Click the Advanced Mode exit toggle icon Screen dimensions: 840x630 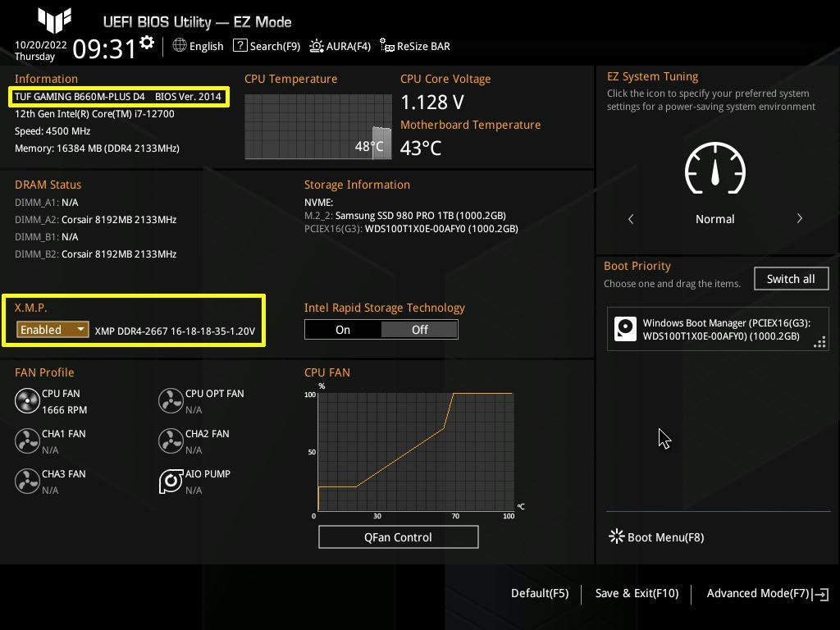point(820,593)
